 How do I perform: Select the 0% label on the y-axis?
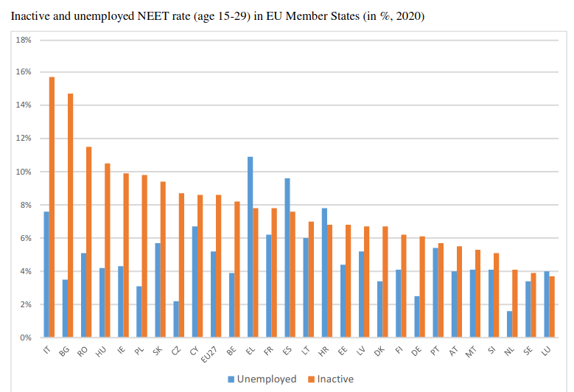pos(25,337)
